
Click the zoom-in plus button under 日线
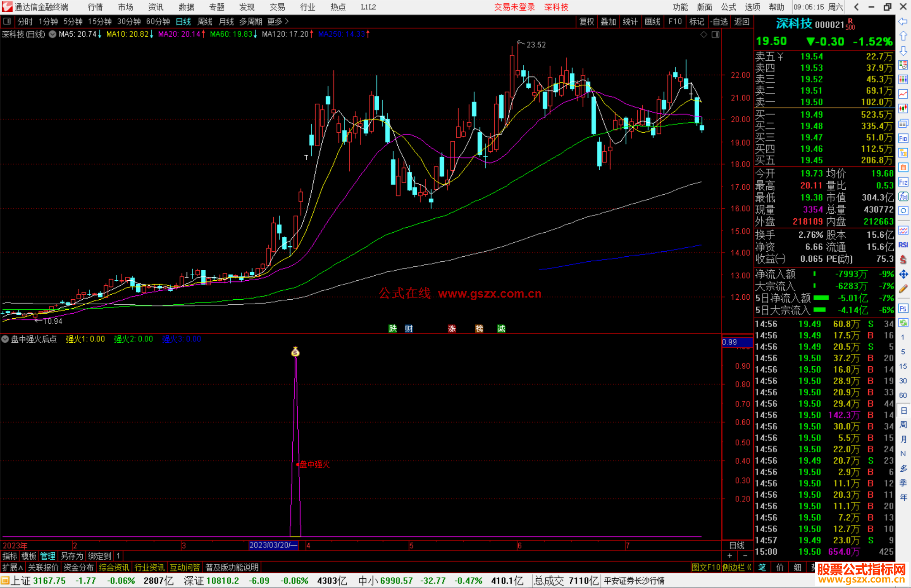point(730,556)
